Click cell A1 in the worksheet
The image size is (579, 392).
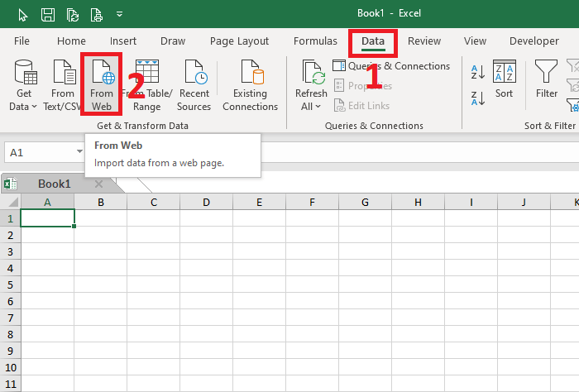pos(47,218)
